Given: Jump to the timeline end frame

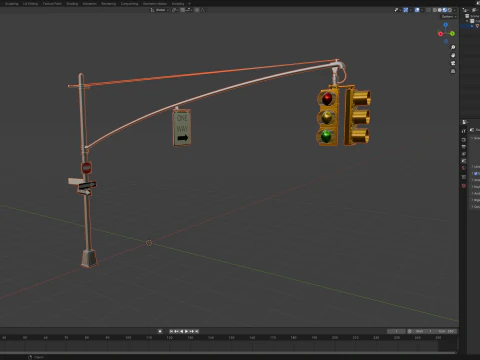Looking at the screenshot, I should tap(197, 331).
